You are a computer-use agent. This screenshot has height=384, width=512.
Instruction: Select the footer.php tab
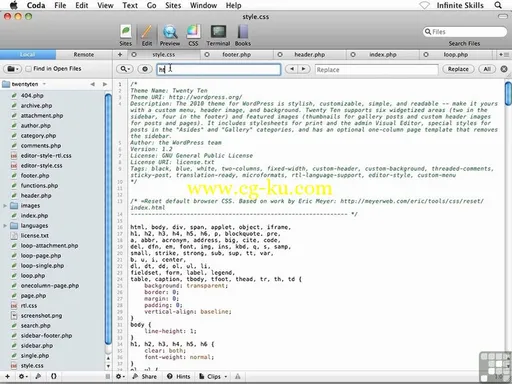[x=236, y=54]
